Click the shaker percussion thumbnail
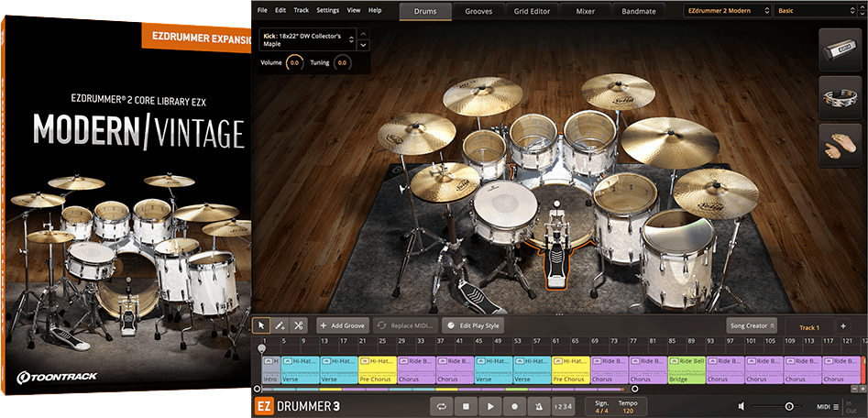The image size is (868, 418). 840,51
